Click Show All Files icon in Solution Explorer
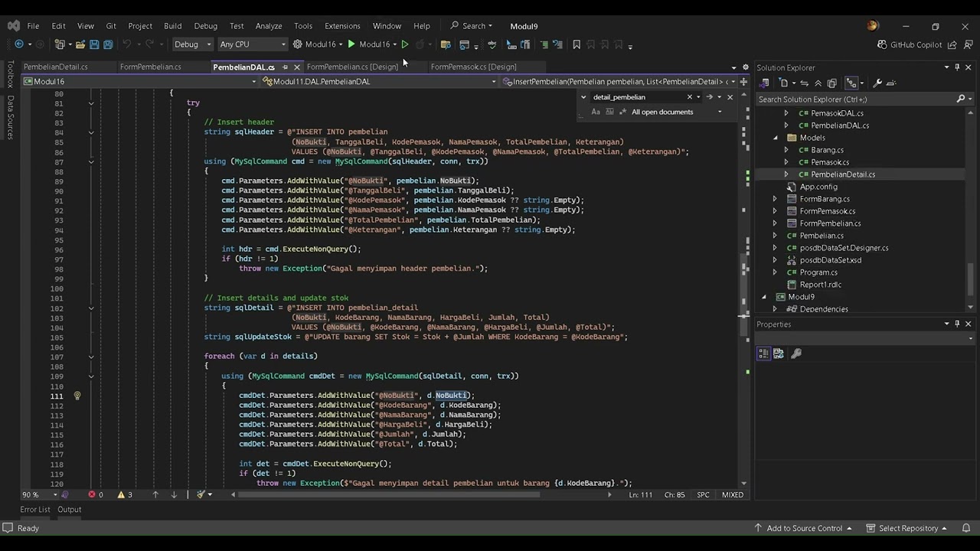 [832, 83]
